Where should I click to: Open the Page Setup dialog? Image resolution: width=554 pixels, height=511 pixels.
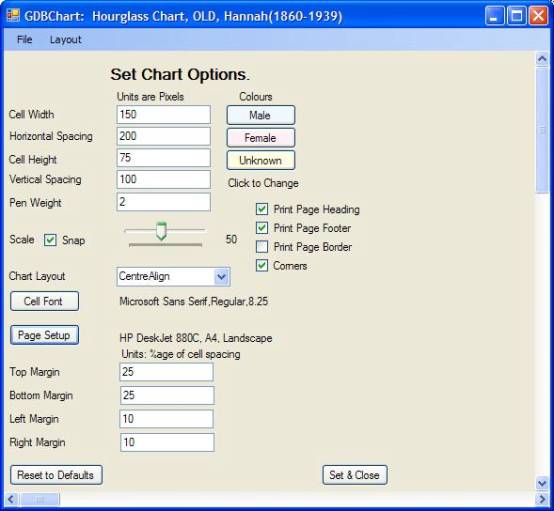click(x=45, y=335)
